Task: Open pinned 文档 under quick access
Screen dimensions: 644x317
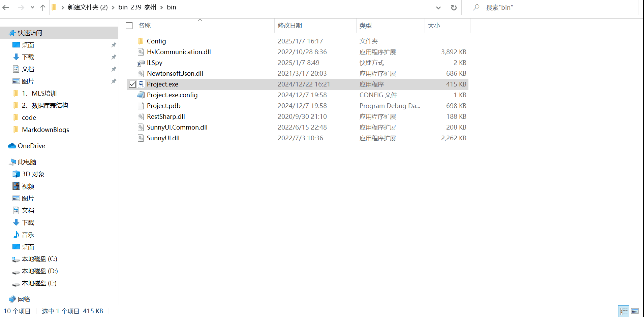Action: (x=28, y=69)
